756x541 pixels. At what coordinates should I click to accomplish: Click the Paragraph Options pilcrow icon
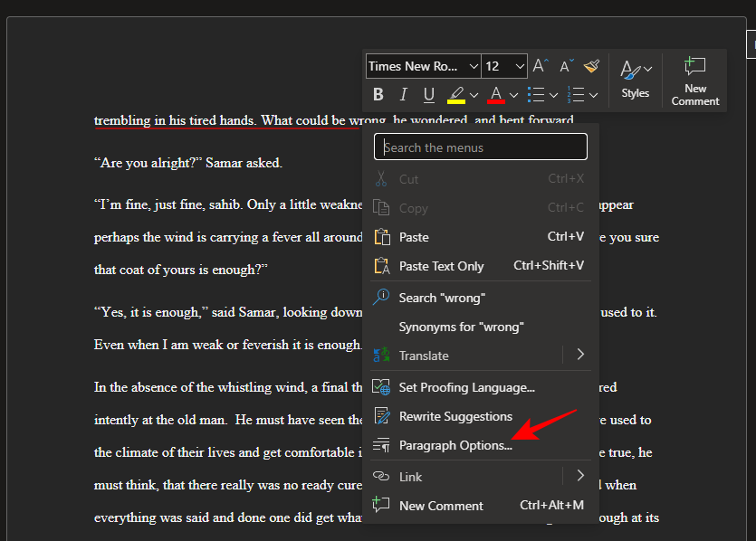point(381,444)
